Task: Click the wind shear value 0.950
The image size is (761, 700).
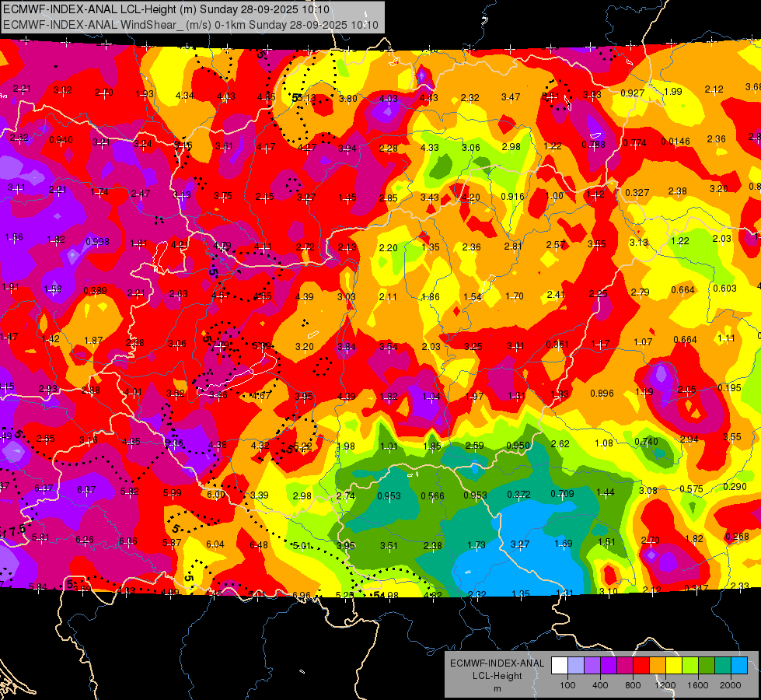Action: tap(518, 446)
